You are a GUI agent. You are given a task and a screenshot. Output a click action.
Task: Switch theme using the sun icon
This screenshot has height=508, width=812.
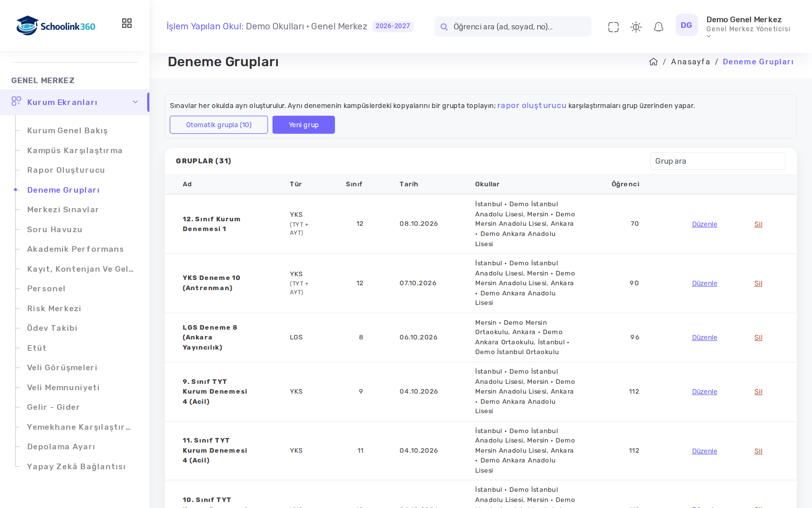(636, 27)
